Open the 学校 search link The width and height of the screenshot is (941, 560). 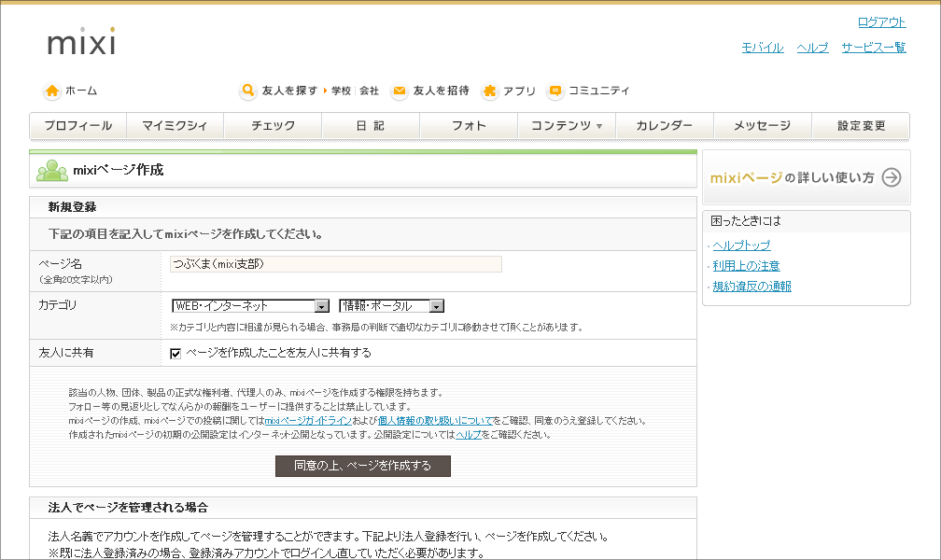(341, 91)
